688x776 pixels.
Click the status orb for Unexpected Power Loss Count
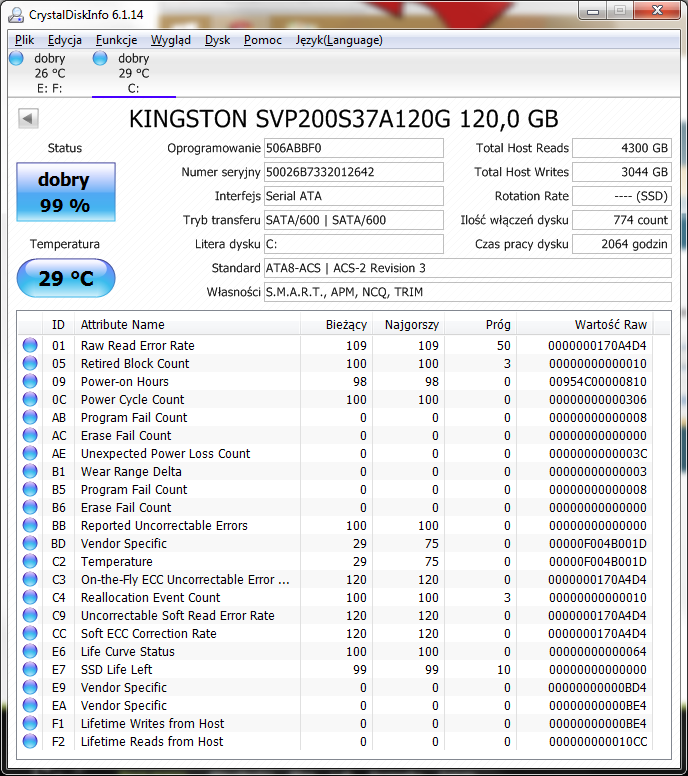(30, 453)
